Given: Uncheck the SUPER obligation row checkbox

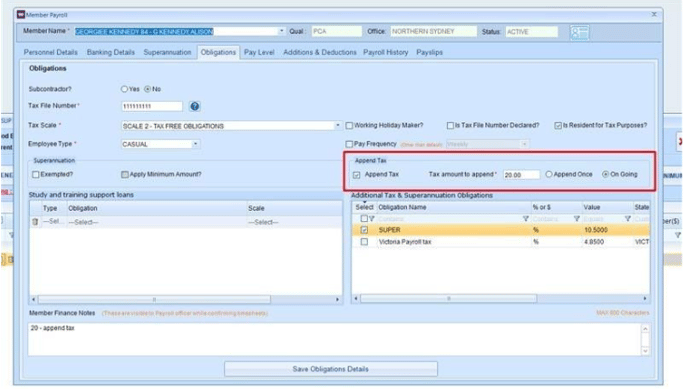Looking at the screenshot, I should (364, 230).
